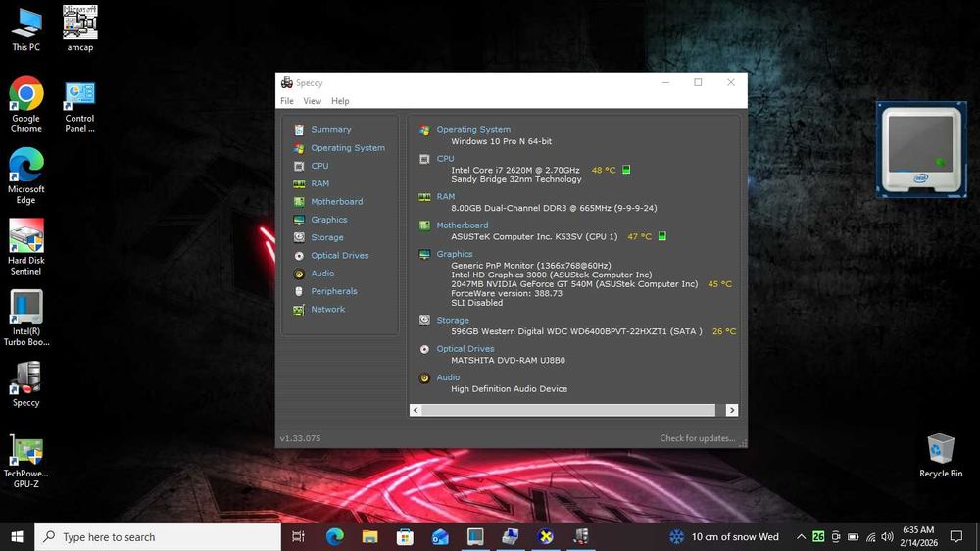This screenshot has height=551, width=980.
Task: Click the Peripherals mouse icon in sidebar
Action: [x=299, y=291]
